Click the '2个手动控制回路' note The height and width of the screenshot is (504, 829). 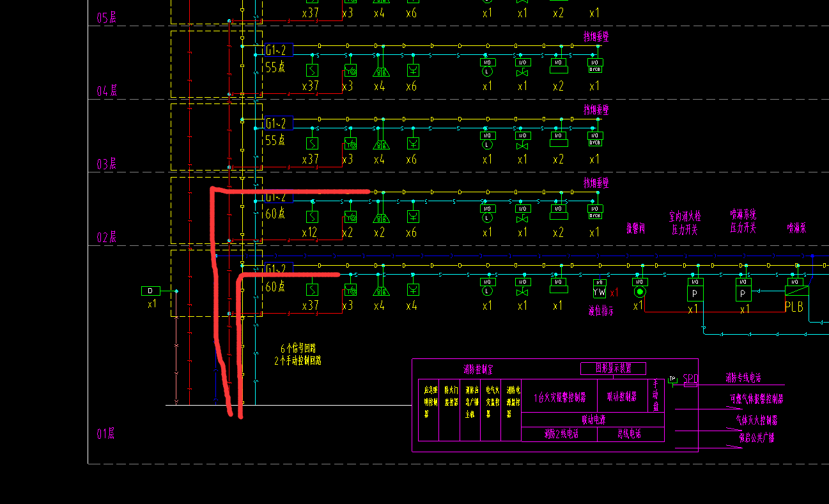point(298,360)
